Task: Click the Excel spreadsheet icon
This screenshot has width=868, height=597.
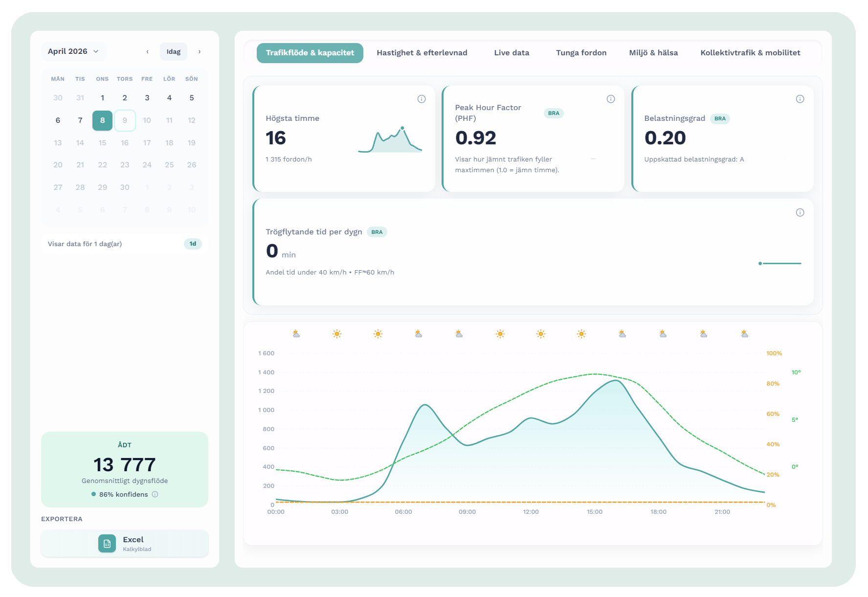Action: 107,544
